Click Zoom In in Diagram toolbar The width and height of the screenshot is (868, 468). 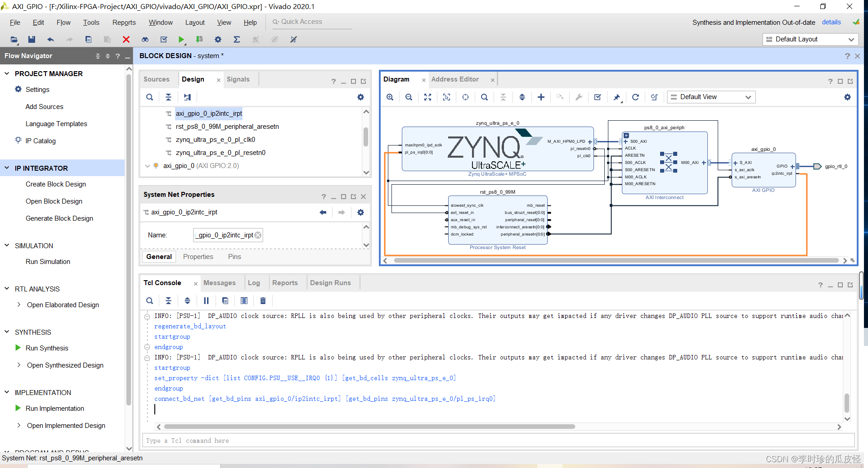click(390, 97)
